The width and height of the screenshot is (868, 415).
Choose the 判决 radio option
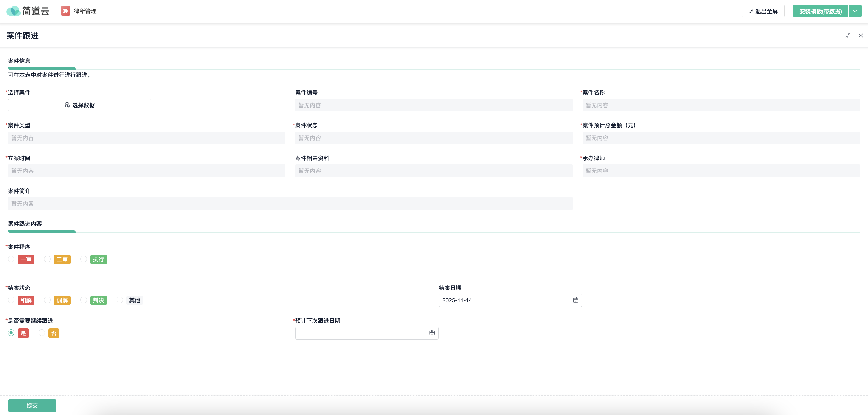84,300
